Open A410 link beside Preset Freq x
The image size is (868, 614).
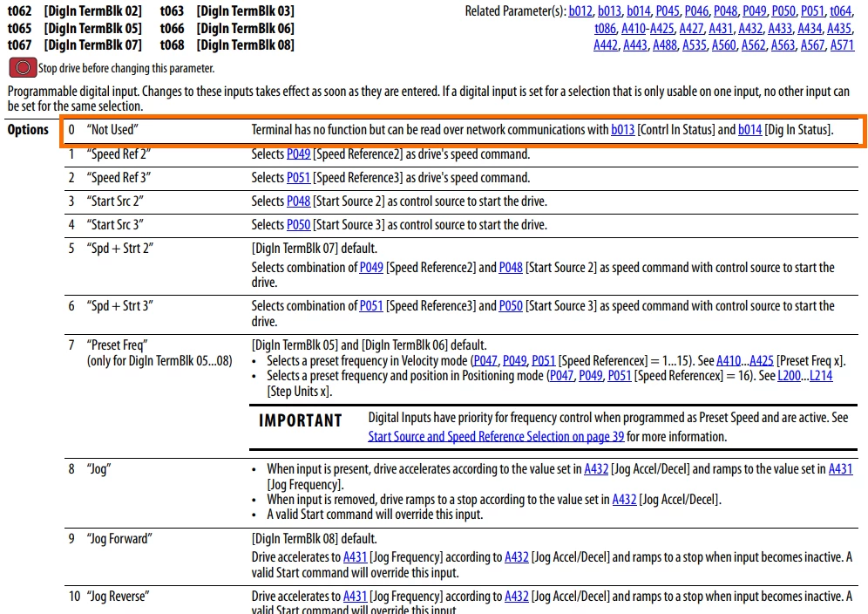coord(729,361)
